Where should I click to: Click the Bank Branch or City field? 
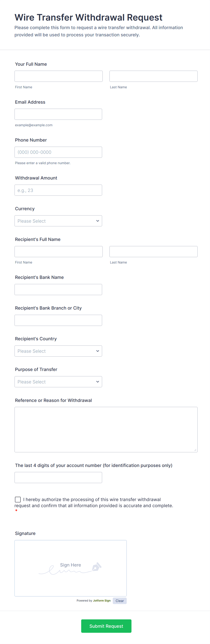(x=58, y=320)
